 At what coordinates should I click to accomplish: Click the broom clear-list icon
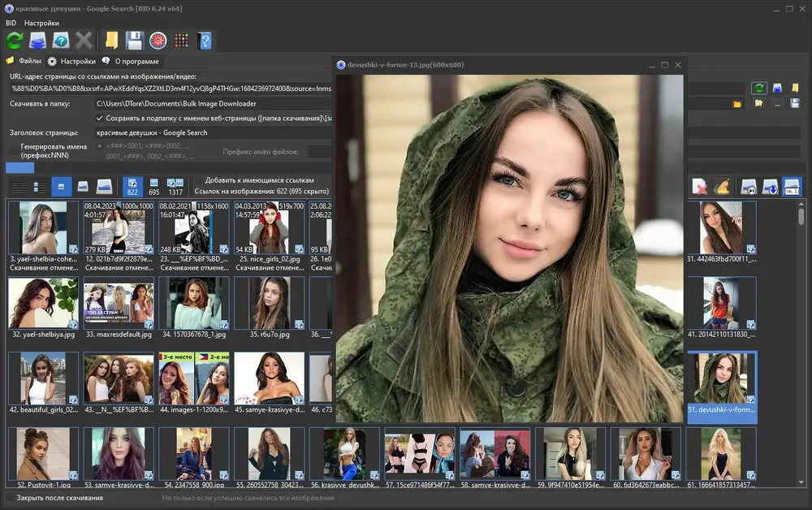[x=723, y=187]
